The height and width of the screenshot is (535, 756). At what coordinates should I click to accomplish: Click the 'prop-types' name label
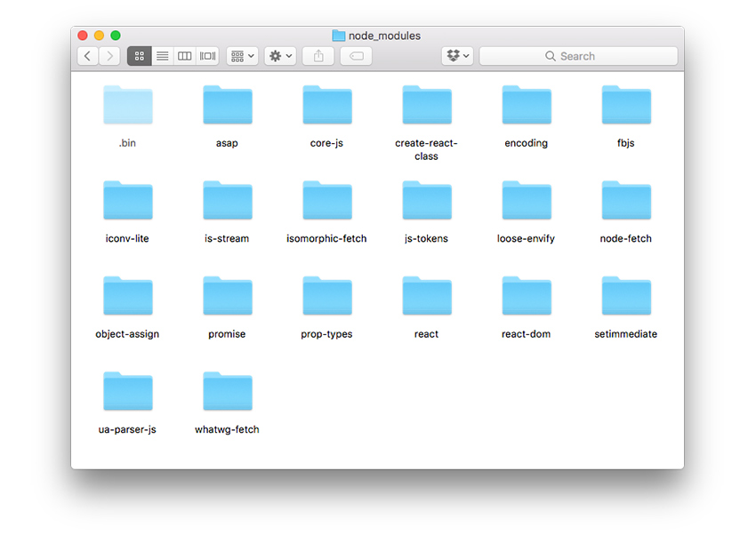pyautogui.click(x=326, y=334)
